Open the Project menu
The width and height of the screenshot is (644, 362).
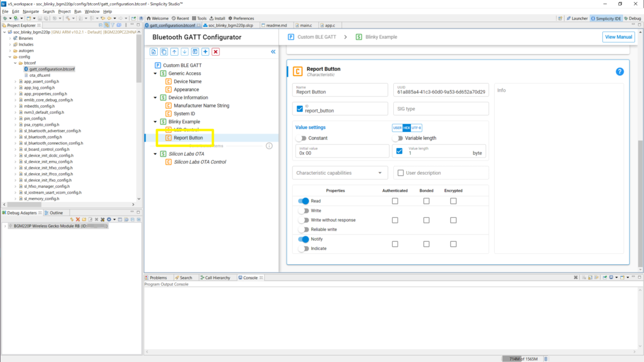[x=64, y=11]
